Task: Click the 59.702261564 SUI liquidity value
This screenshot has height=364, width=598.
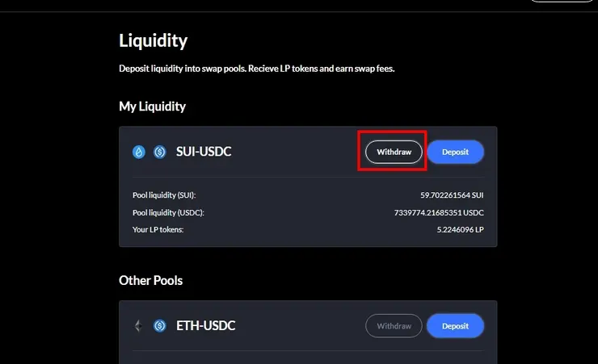Action: tap(452, 195)
